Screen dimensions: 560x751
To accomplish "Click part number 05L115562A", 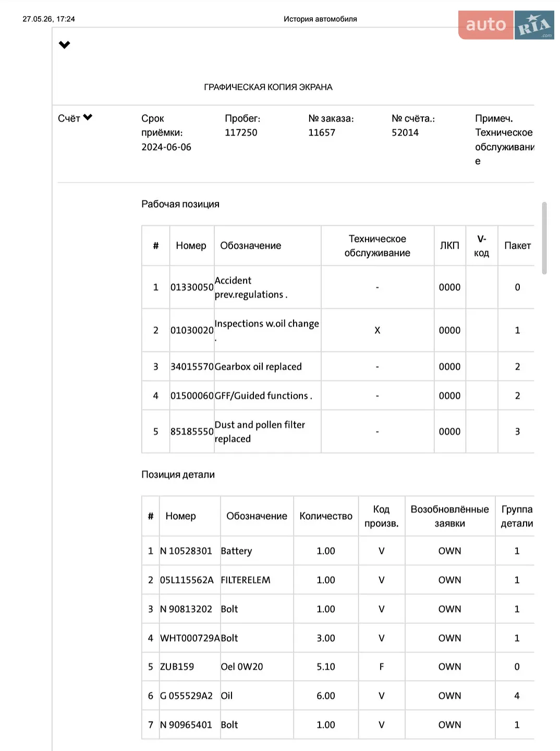I will tap(187, 580).
